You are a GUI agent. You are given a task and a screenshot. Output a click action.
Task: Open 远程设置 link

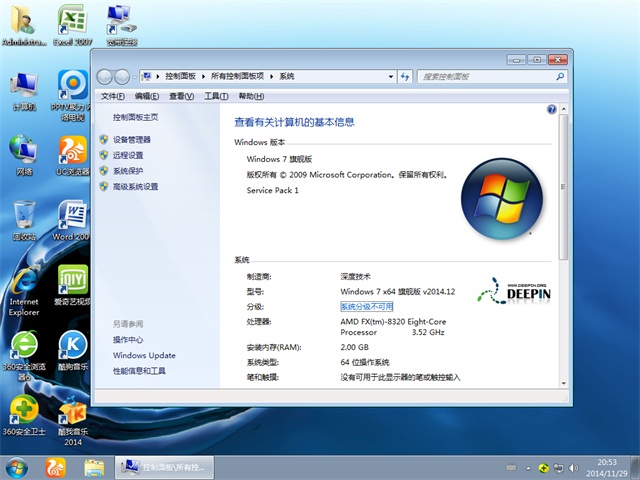coord(128,155)
